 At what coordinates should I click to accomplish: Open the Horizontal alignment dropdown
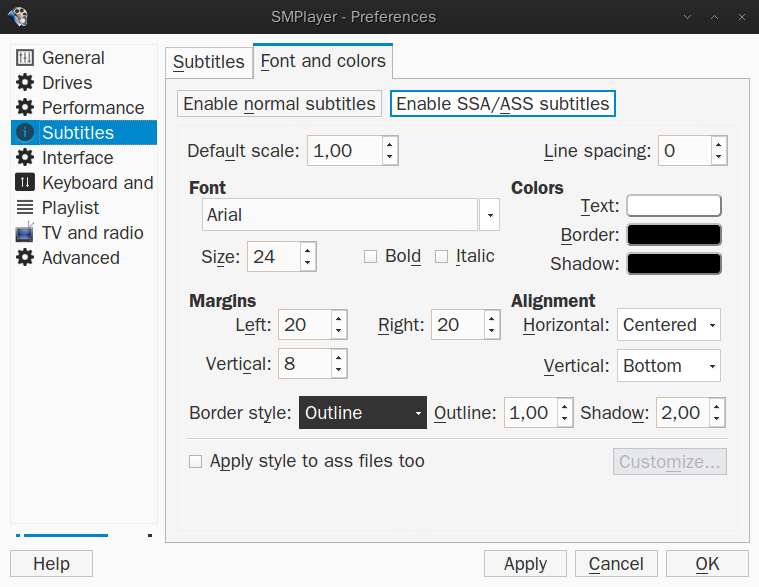668,325
